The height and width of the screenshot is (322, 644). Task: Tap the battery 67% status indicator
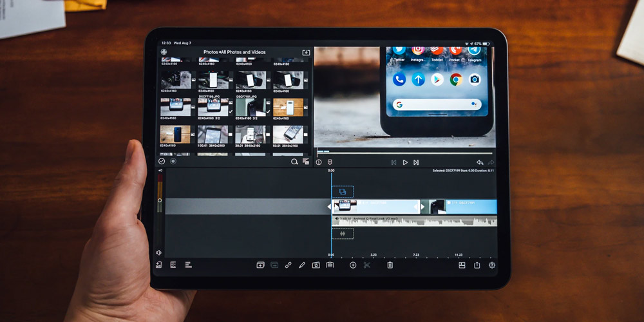point(482,43)
